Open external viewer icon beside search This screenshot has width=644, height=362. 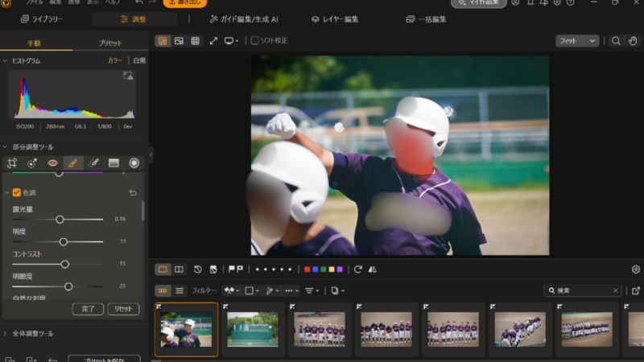tap(636, 290)
